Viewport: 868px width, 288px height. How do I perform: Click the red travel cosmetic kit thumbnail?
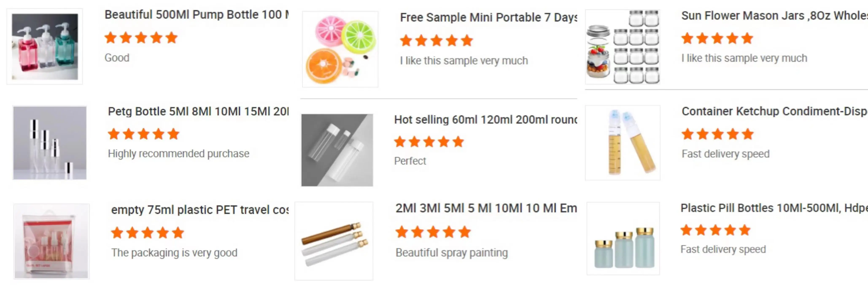tap(51, 241)
